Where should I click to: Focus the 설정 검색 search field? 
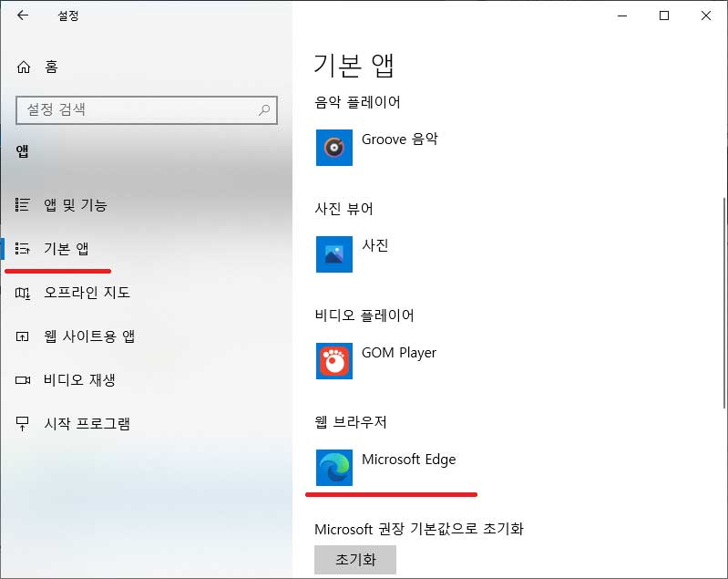point(147,110)
